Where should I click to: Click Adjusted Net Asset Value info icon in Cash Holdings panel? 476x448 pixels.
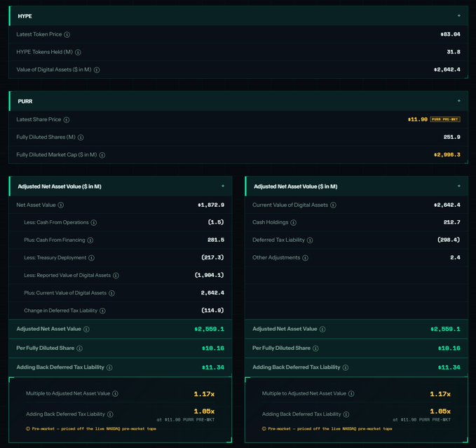[x=322, y=329]
